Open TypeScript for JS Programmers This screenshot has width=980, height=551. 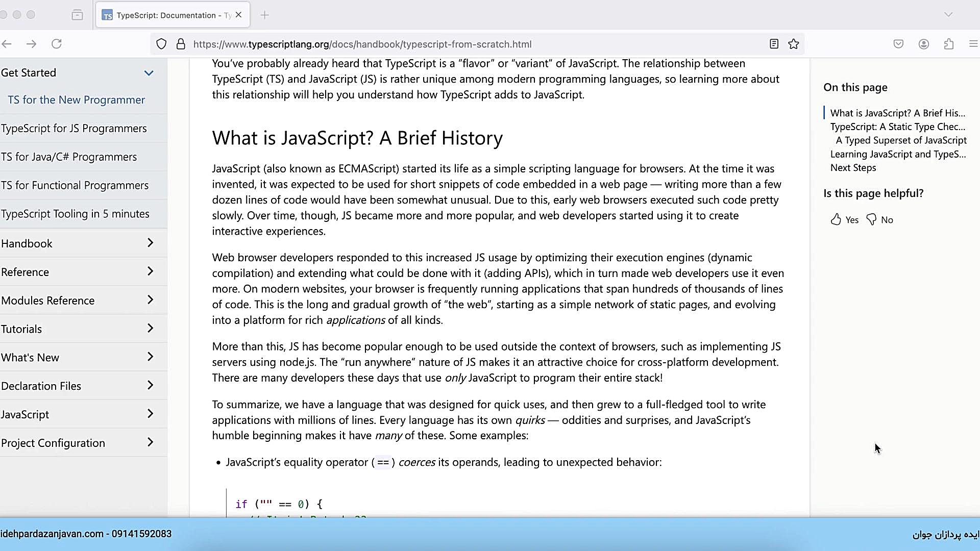click(x=74, y=129)
